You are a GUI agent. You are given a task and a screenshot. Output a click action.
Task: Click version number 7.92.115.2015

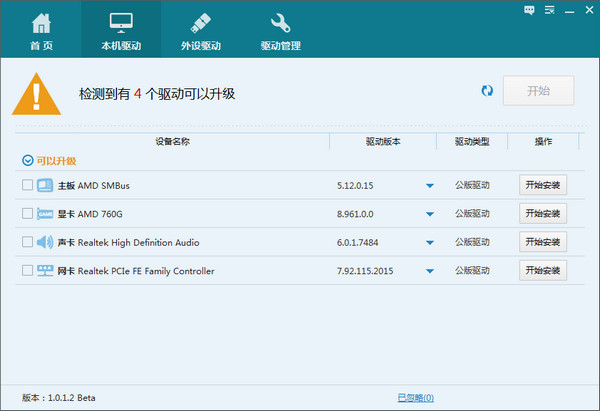pyautogui.click(x=365, y=271)
